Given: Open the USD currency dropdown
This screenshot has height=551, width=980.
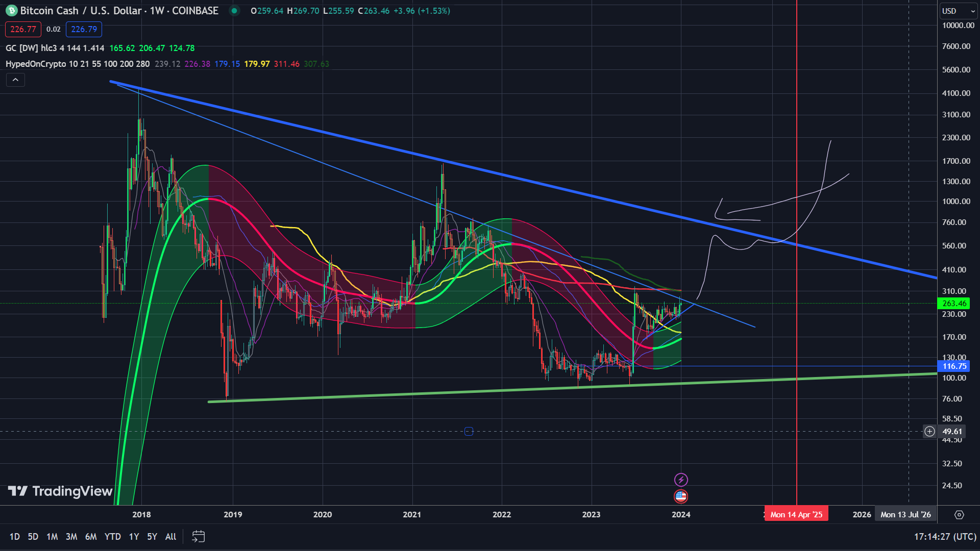Looking at the screenshot, I should (x=958, y=11).
